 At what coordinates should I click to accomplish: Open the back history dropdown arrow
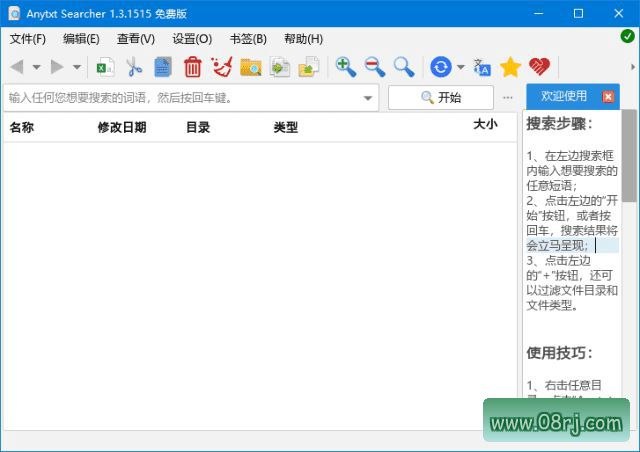click(x=36, y=67)
